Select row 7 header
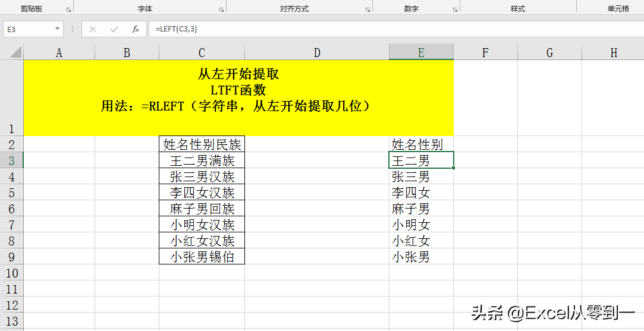Screen dimensions: 644x331 point(11,225)
